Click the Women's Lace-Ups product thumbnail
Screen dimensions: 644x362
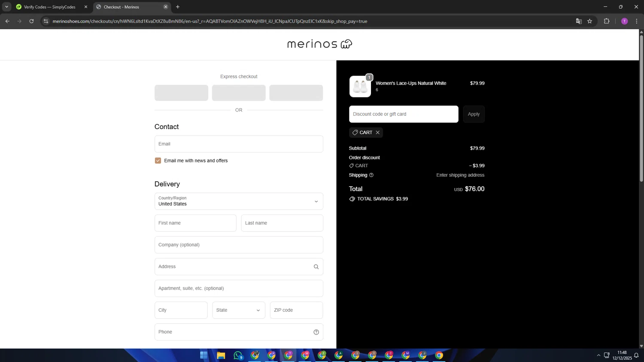pos(360,86)
